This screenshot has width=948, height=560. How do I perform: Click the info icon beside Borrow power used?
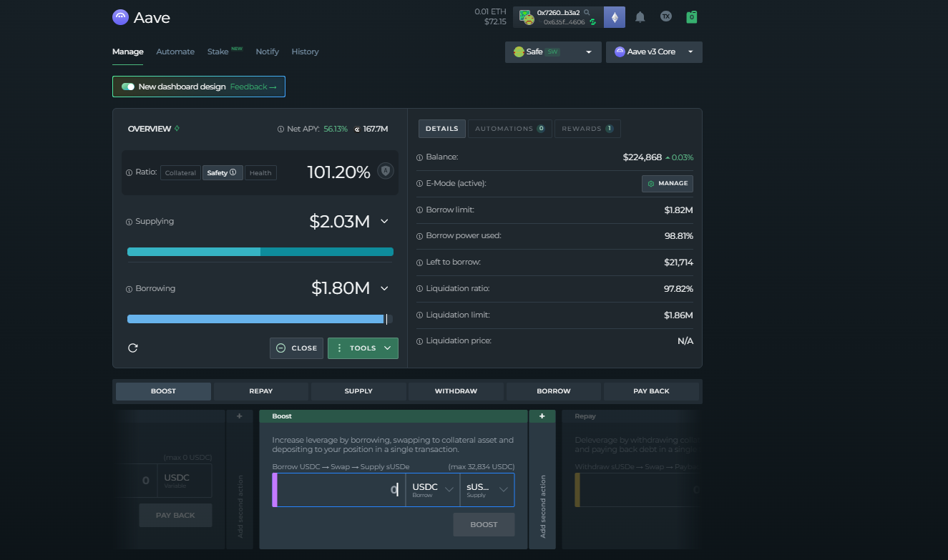(x=420, y=236)
